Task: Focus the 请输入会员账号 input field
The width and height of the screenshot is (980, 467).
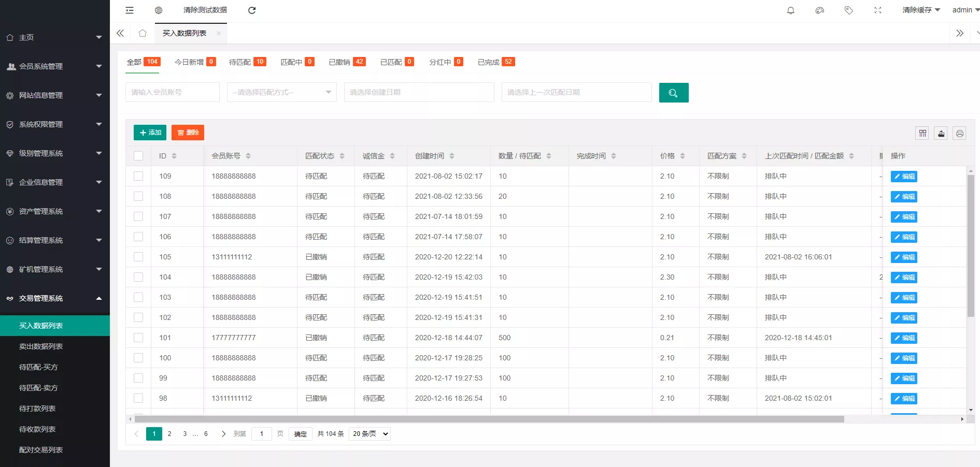Action: (x=173, y=92)
